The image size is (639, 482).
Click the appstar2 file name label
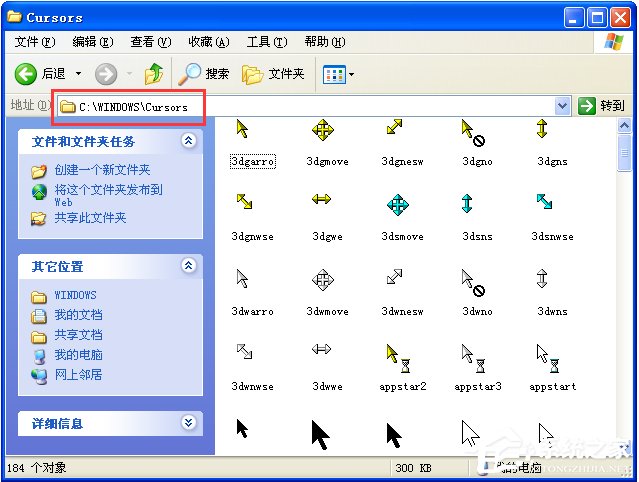pyautogui.click(x=403, y=386)
